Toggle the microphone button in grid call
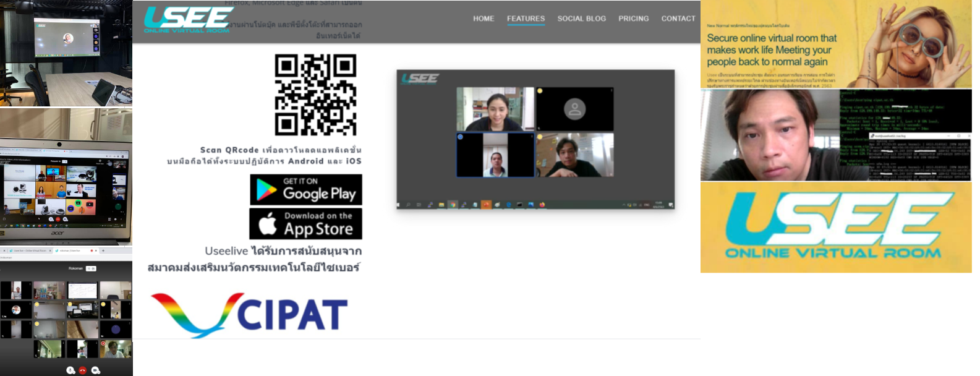 coord(70,370)
